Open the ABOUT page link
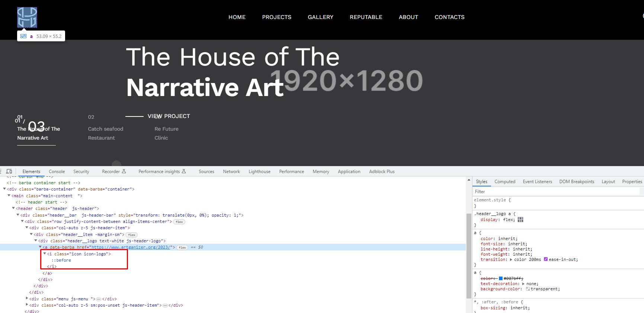The width and height of the screenshot is (644, 313). 408,17
